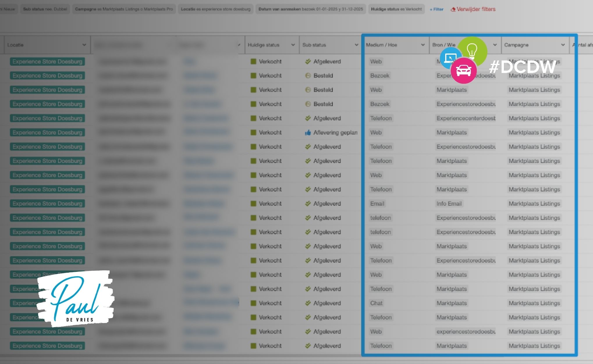Click the pink car icon
The image size is (593, 364).
[464, 70]
